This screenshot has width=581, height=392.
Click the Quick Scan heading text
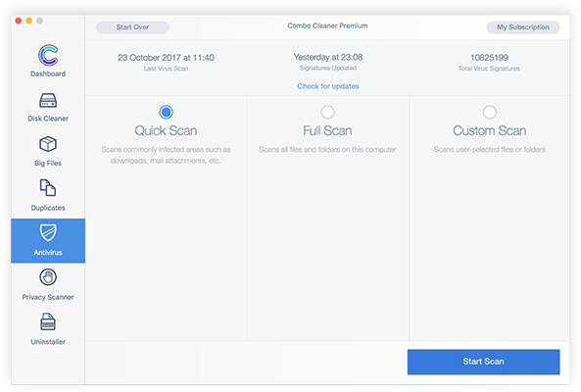166,130
